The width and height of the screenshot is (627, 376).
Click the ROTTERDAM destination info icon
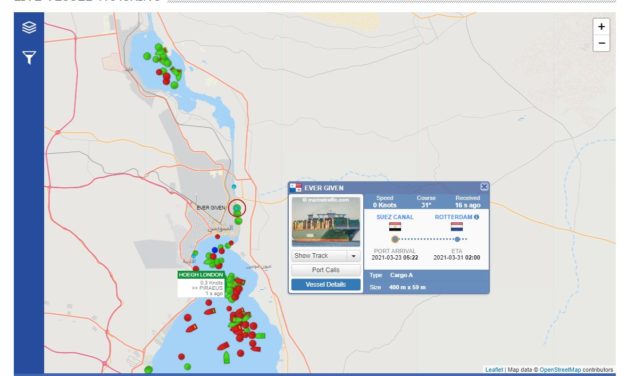pyautogui.click(x=476, y=217)
